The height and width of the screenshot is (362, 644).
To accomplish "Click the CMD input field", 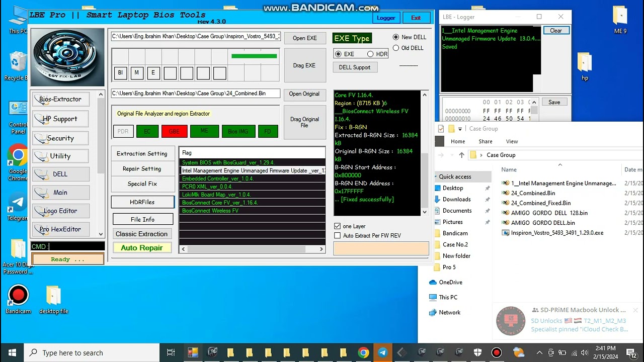I will point(68,246).
